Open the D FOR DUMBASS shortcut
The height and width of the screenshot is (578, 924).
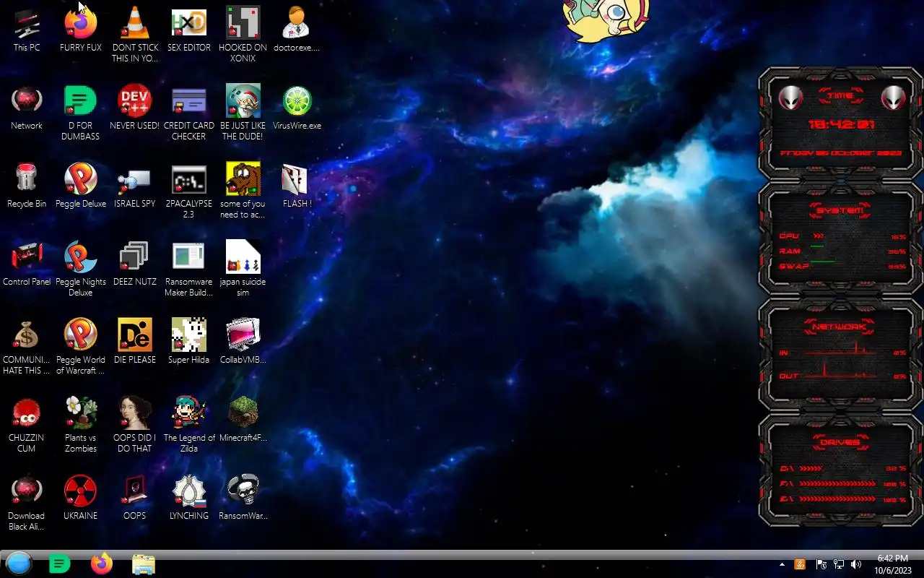pos(80,113)
